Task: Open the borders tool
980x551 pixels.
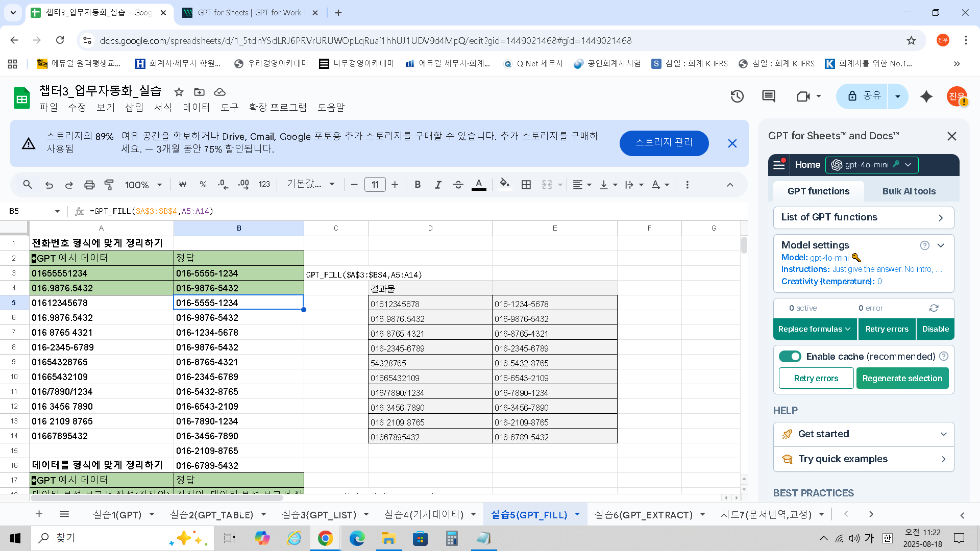Action: pos(526,185)
